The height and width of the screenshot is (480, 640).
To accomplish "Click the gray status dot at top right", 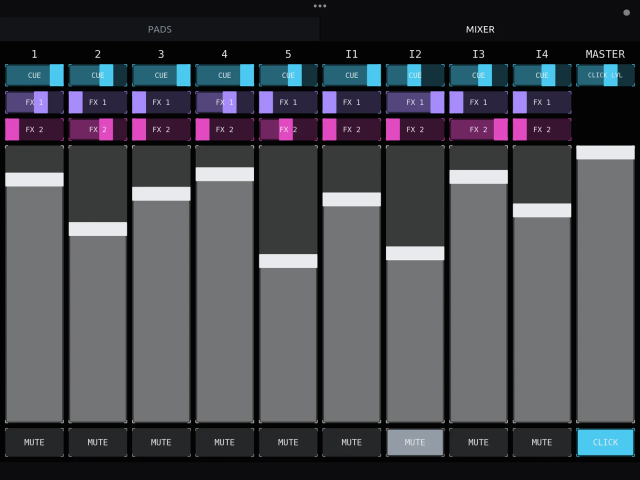I will [627, 13].
